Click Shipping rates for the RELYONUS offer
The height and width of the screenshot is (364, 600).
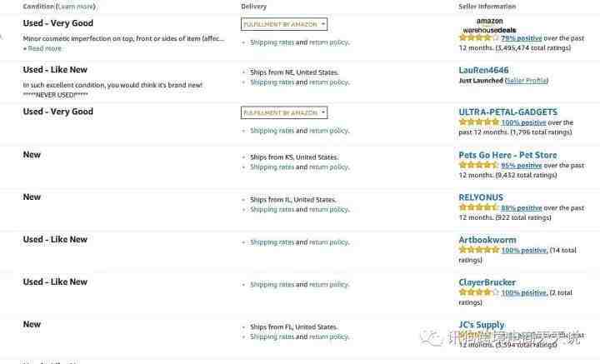[272, 210]
